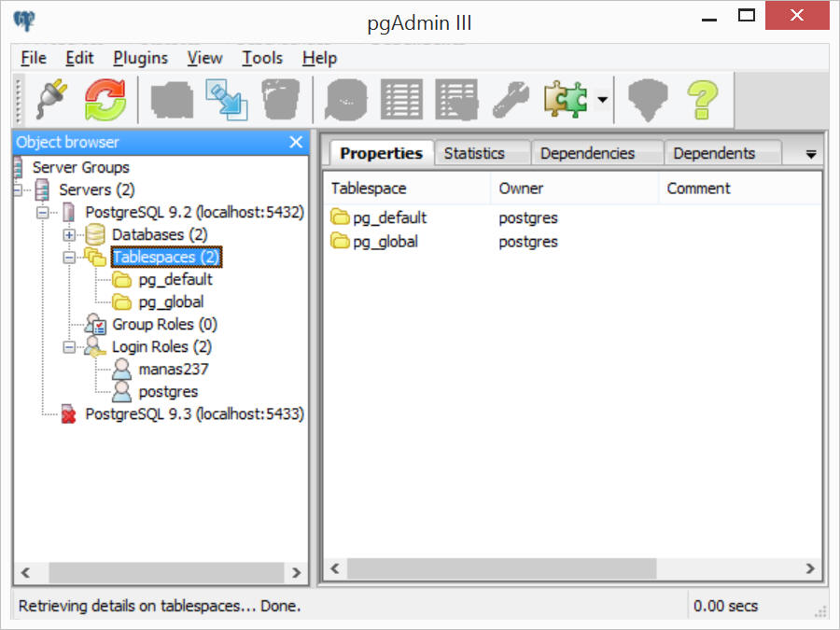This screenshot has width=840, height=630.
Task: Open the Tools menu
Action: (x=262, y=58)
